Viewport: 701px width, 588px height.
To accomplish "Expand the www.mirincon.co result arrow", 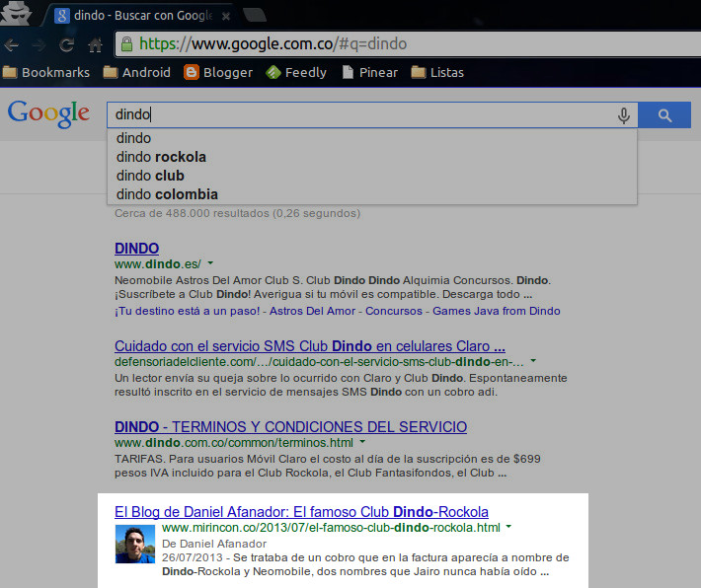I will click(x=508, y=527).
